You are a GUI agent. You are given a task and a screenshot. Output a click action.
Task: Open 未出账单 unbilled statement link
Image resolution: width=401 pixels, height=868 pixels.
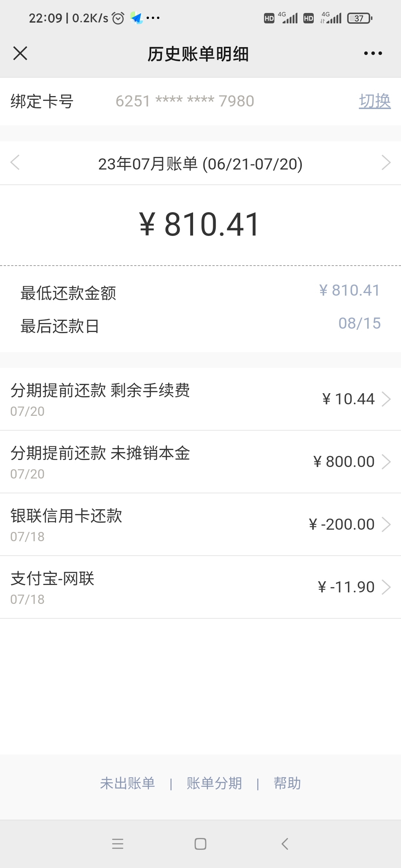click(127, 783)
